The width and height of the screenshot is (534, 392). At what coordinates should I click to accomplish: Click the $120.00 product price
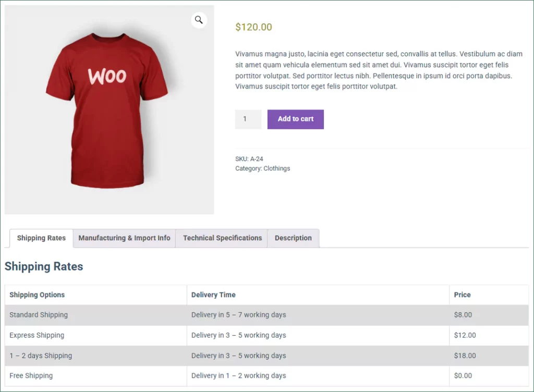click(254, 27)
